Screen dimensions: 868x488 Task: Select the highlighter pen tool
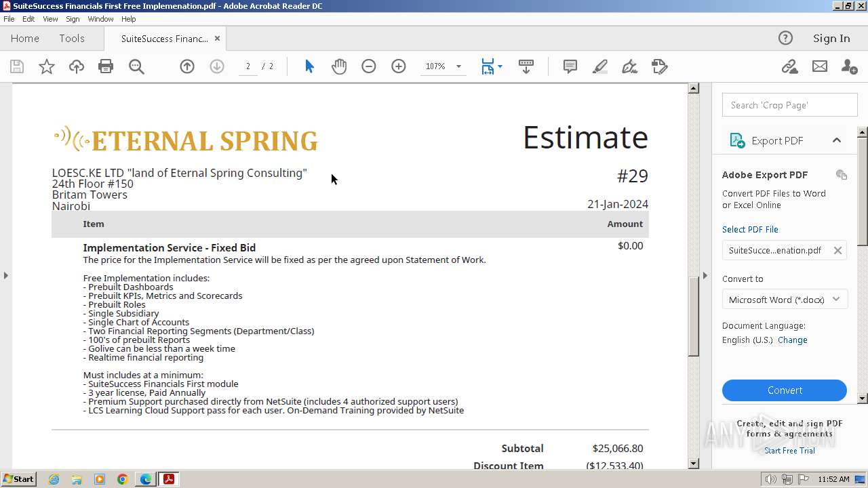tap(600, 66)
